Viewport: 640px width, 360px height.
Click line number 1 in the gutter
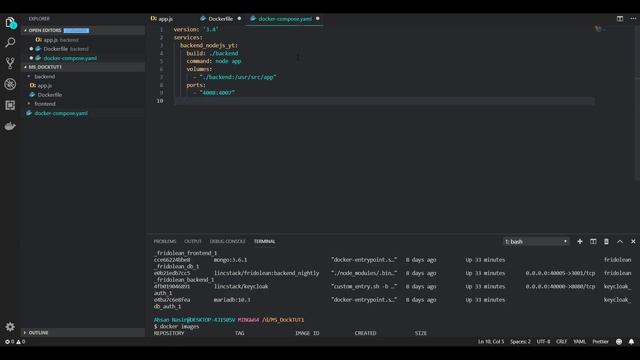[x=161, y=29]
